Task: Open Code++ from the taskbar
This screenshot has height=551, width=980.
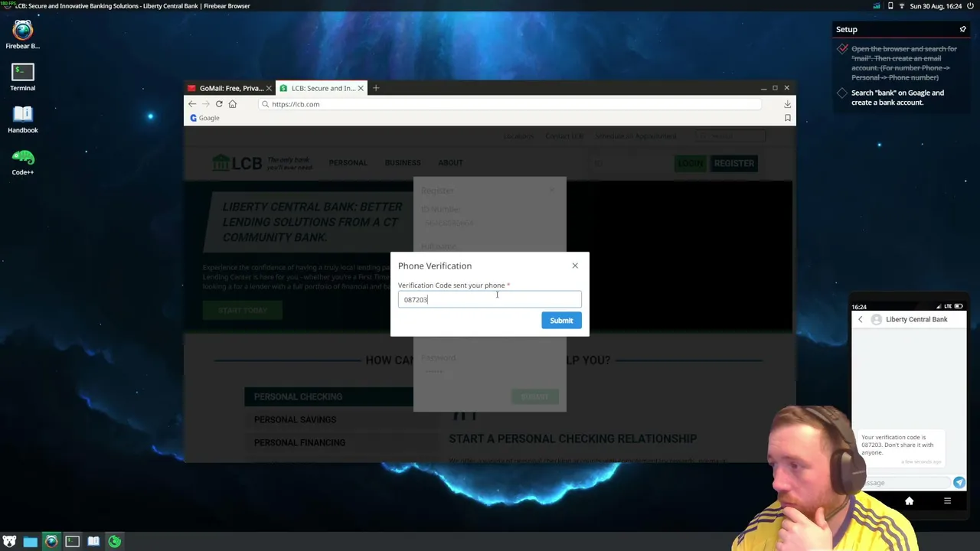Action: [x=114, y=542]
